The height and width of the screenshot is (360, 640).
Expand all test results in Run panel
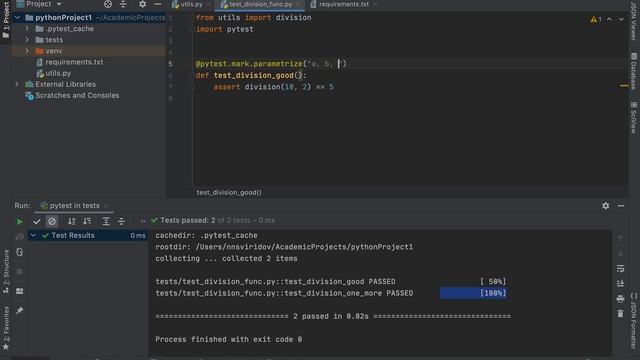click(106, 221)
